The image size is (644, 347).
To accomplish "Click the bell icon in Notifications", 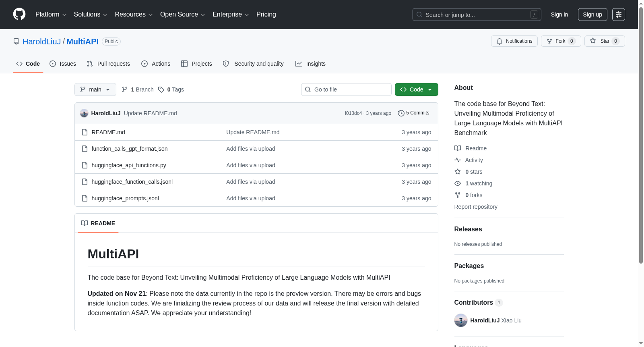I will pyautogui.click(x=500, y=41).
